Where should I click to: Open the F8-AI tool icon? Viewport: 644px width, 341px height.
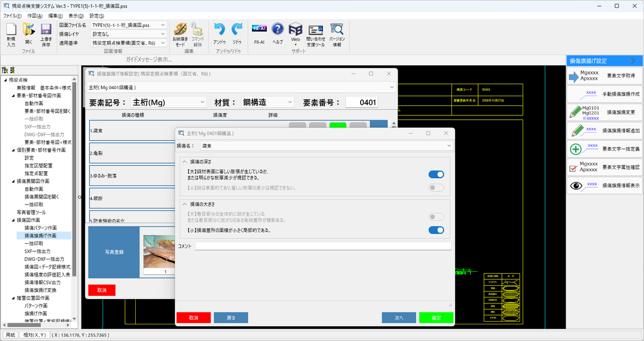point(259,34)
